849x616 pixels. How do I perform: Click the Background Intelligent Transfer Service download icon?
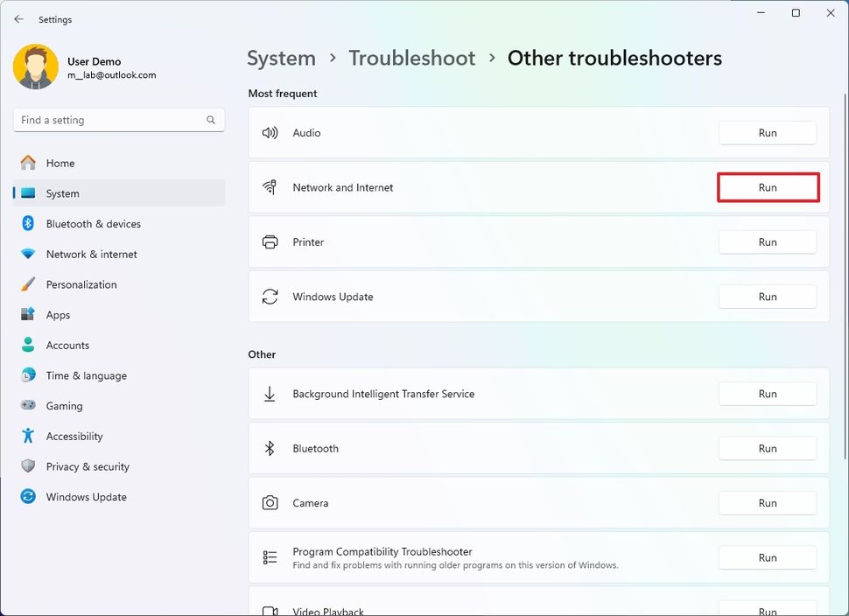click(270, 394)
